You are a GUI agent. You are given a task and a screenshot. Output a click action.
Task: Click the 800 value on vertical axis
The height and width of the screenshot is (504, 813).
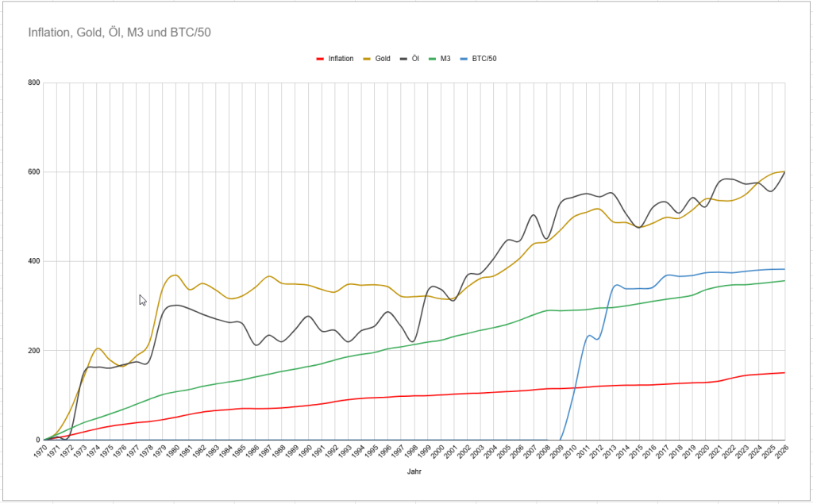(x=33, y=83)
